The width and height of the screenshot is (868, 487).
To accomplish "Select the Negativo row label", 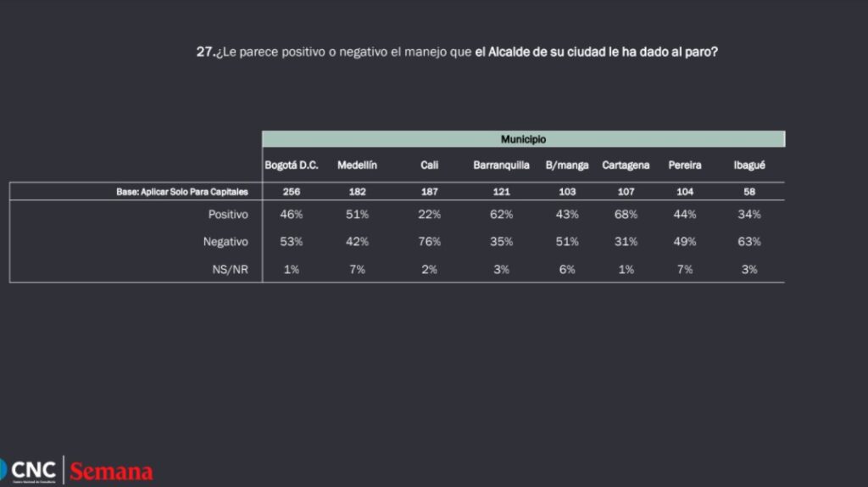I will coord(225,242).
